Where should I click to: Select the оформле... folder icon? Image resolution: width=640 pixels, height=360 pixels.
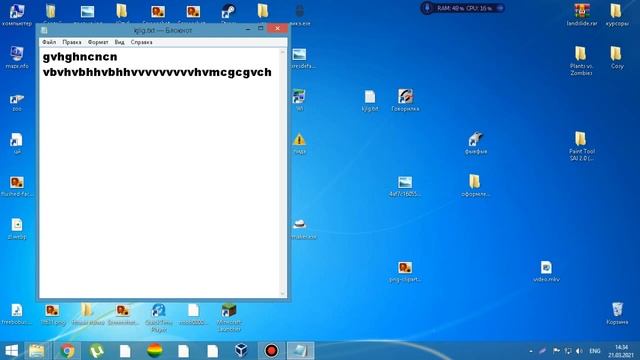point(475,186)
